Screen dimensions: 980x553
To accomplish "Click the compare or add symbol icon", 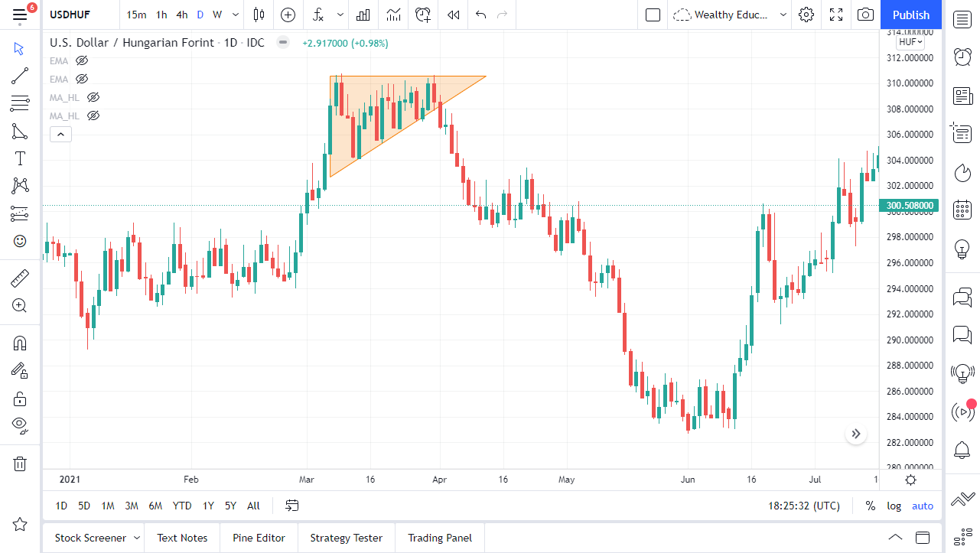I will coord(288,15).
